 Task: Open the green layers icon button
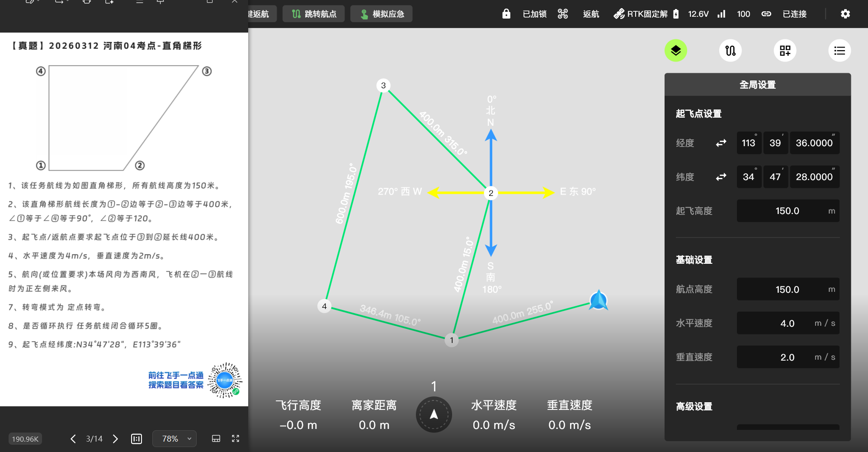[x=675, y=51]
